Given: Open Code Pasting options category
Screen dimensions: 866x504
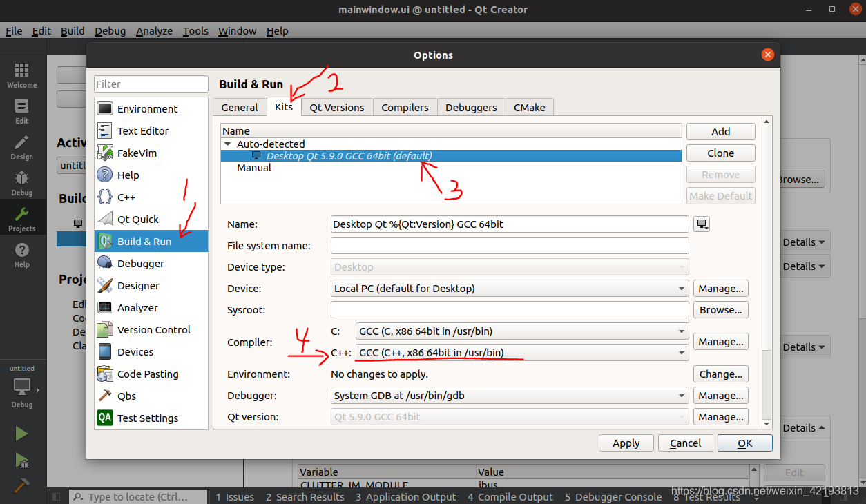Looking at the screenshot, I should [151, 374].
